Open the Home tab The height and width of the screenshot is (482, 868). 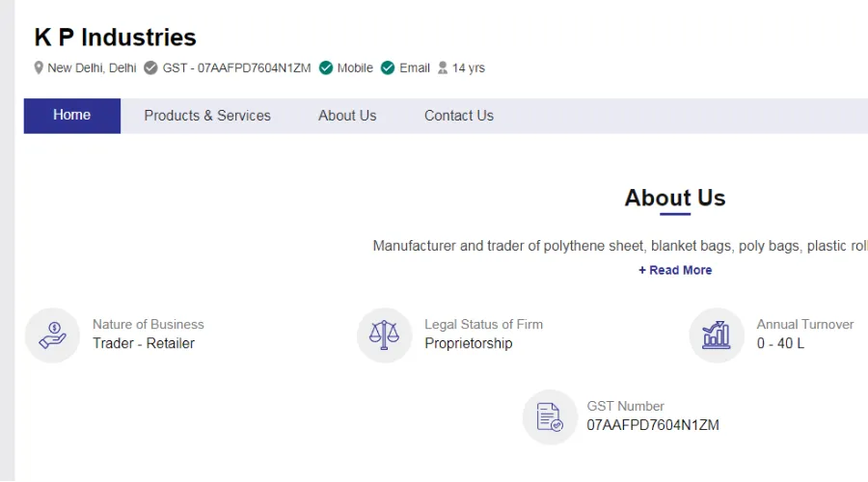pyautogui.click(x=72, y=116)
